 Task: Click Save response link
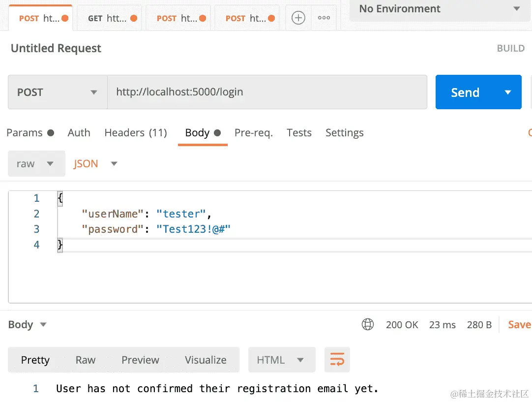click(x=519, y=325)
